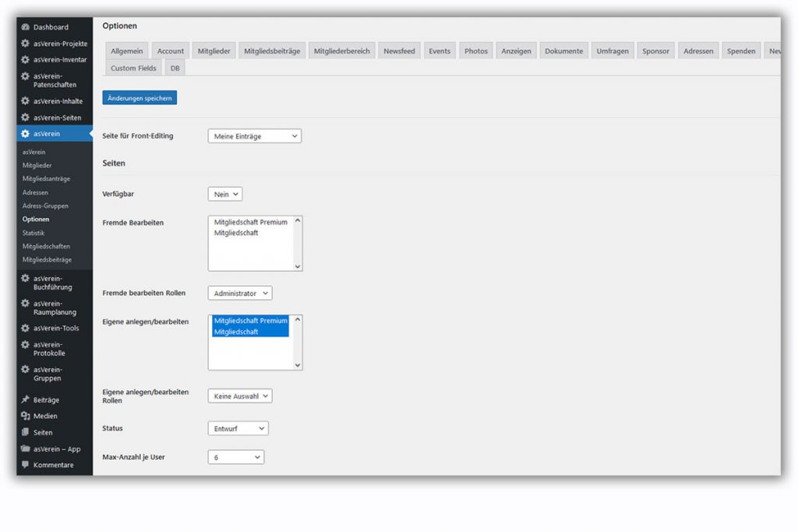This screenshot has width=798, height=532.
Task: Click scroll-up arrow of Eigene anlegen/bearbeiten list
Action: click(298, 319)
